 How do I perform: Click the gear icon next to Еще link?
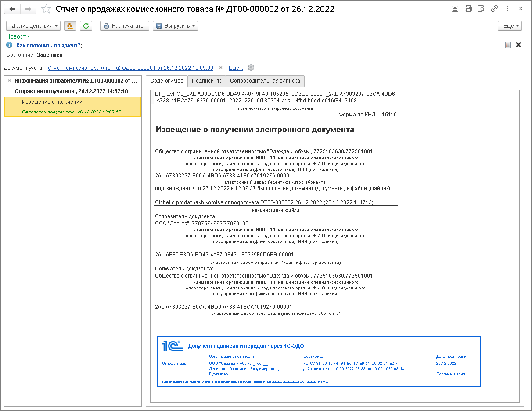pos(251,68)
